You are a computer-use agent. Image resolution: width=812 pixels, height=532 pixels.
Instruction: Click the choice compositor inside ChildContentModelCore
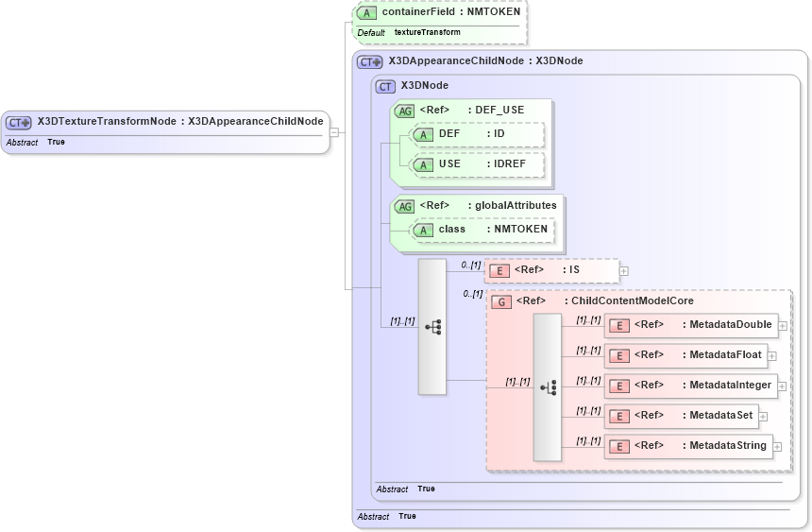pos(548,387)
